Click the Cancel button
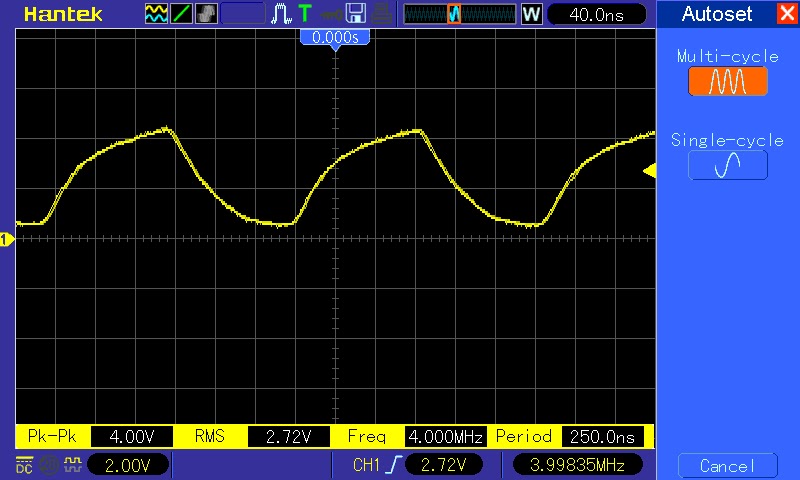The height and width of the screenshot is (480, 800). 728,465
